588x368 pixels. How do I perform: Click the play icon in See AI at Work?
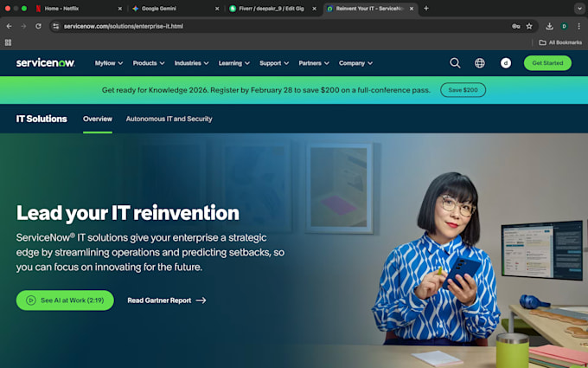click(x=31, y=300)
